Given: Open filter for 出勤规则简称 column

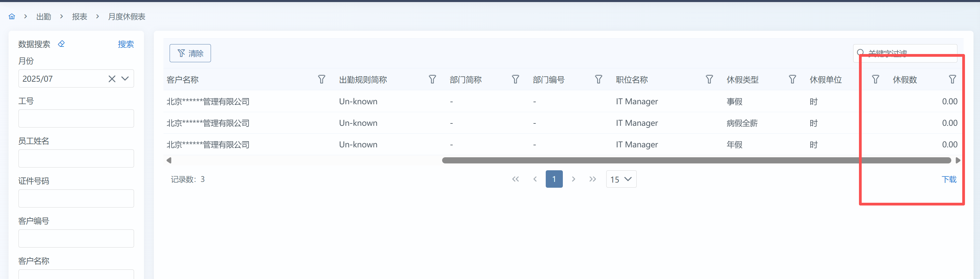Looking at the screenshot, I should point(432,79).
